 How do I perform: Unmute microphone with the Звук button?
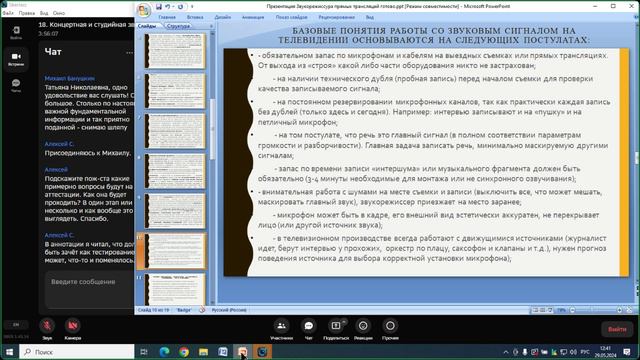47,328
